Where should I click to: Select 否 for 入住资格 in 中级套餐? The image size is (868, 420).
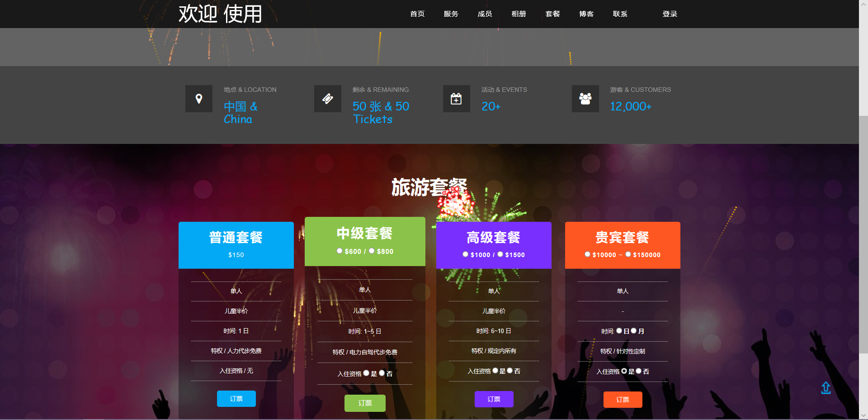382,373
